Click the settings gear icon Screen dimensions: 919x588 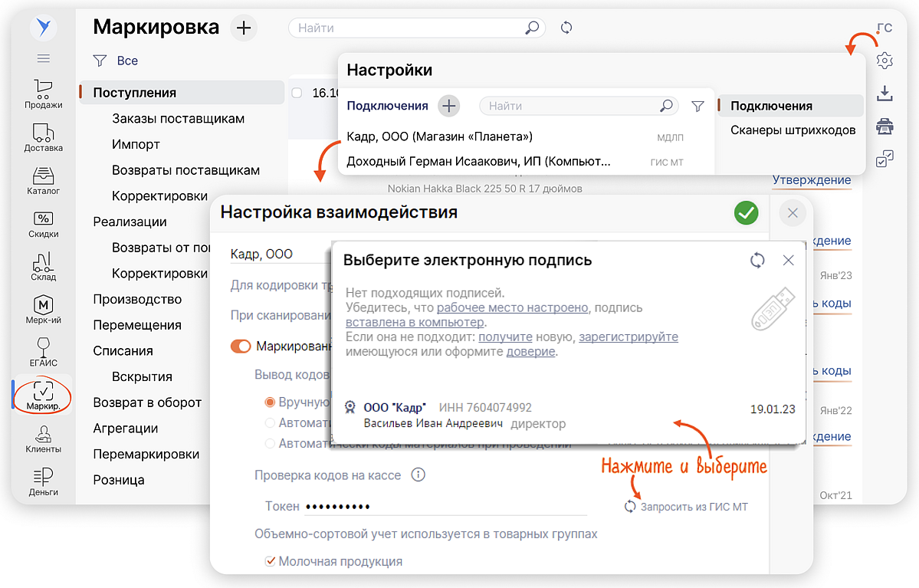pos(885,61)
